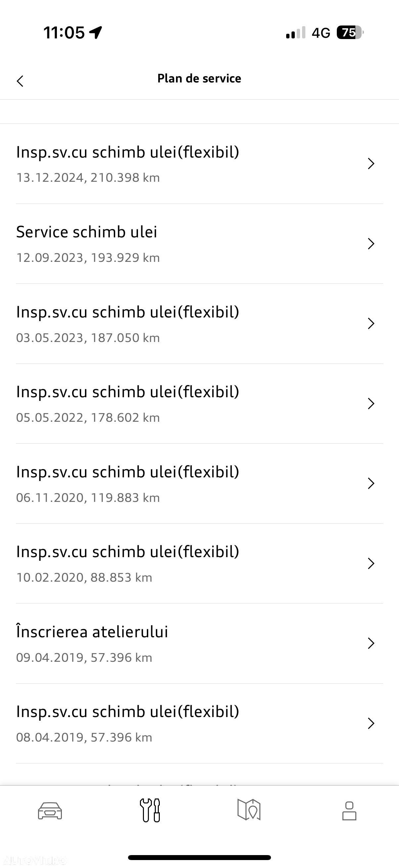Tap the cellular signal bars icon
Image resolution: width=399 pixels, height=868 pixels.
coord(296,33)
